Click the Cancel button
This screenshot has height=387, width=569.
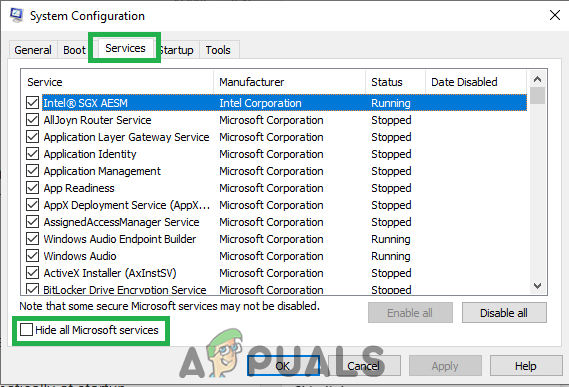(364, 366)
